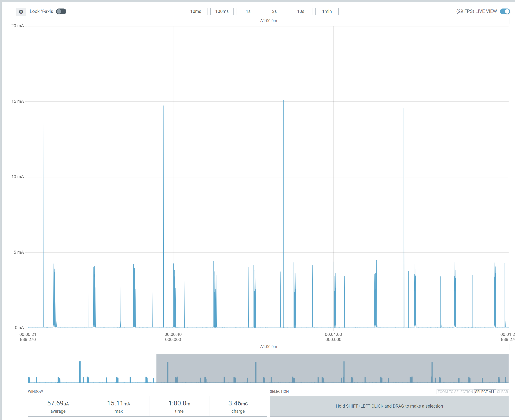Image resolution: width=515 pixels, height=420 pixels.
Task: Toggle the Lock Y-axis switch
Action: [61, 11]
